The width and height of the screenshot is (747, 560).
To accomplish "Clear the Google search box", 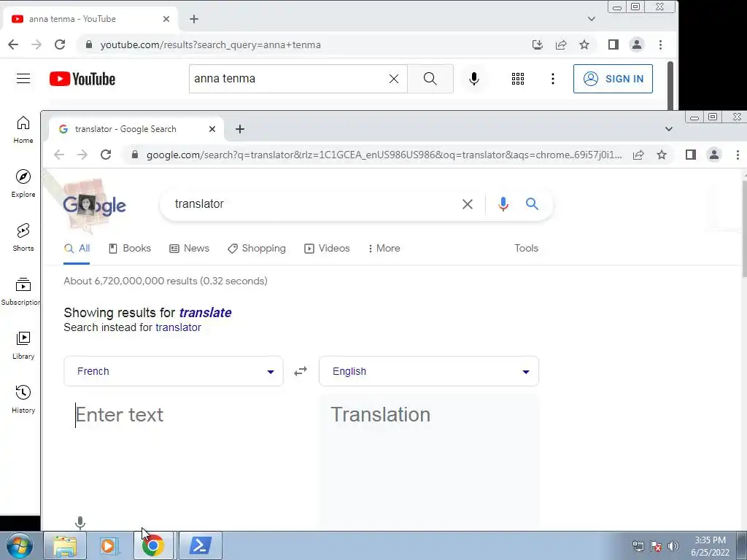I will (x=468, y=204).
